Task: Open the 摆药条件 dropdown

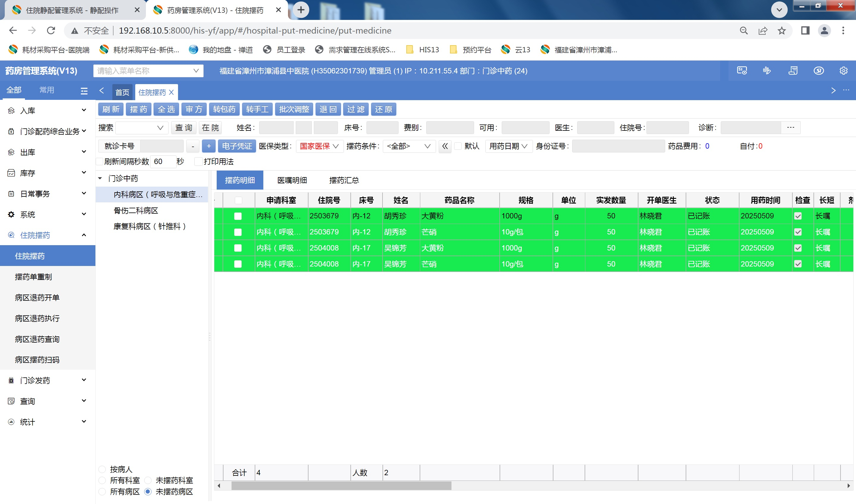Action: coord(409,147)
